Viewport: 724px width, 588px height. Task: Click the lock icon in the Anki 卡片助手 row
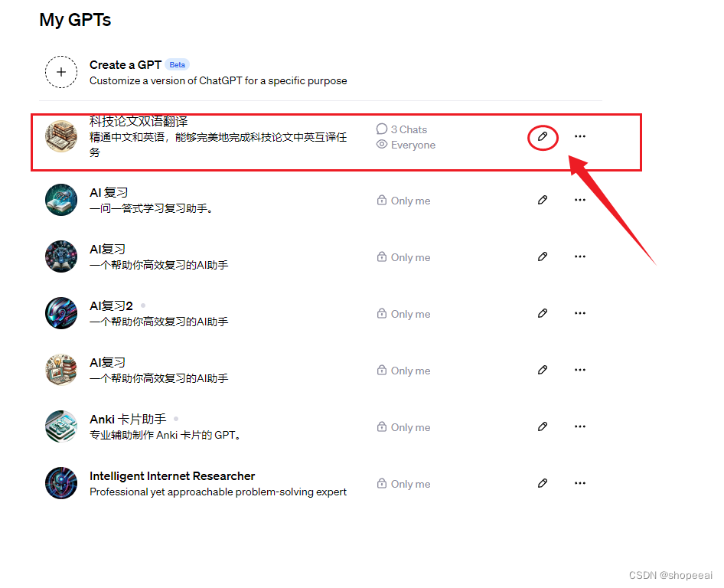click(381, 426)
